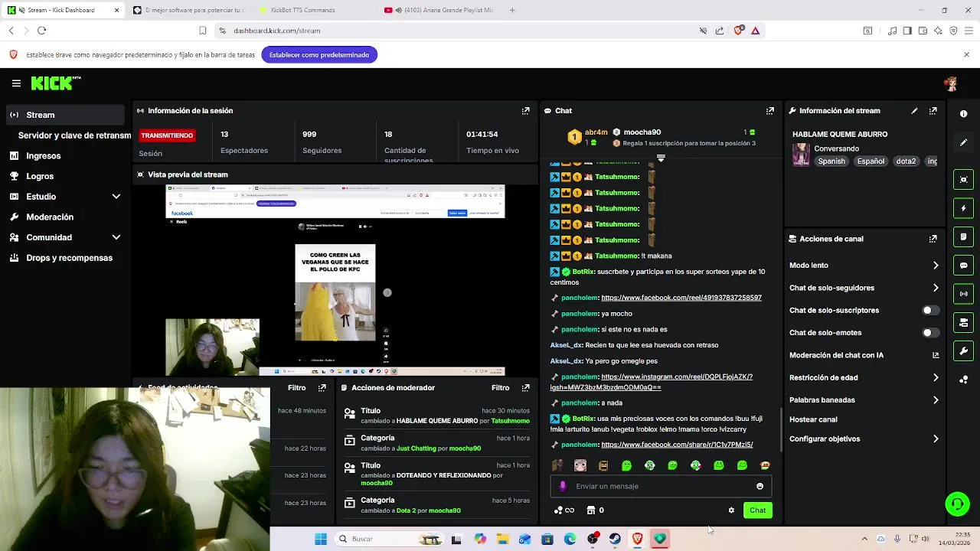Open the green headset support button
This screenshot has width=980, height=551.
coord(957,504)
